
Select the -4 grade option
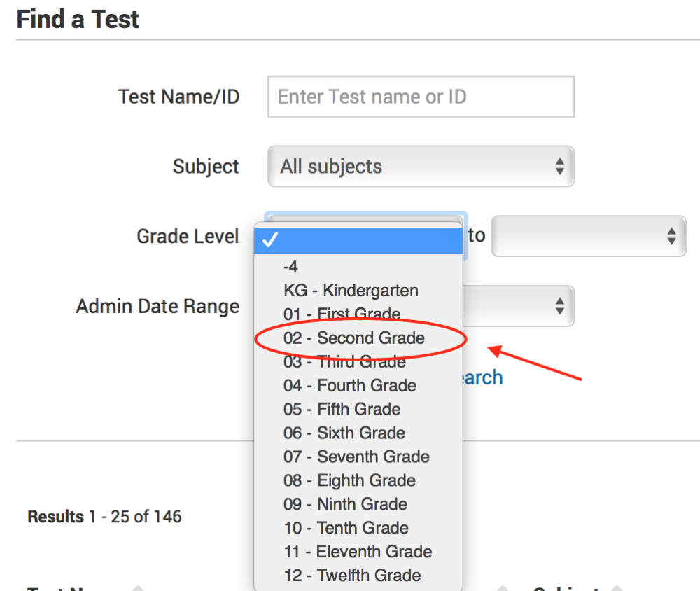click(287, 266)
